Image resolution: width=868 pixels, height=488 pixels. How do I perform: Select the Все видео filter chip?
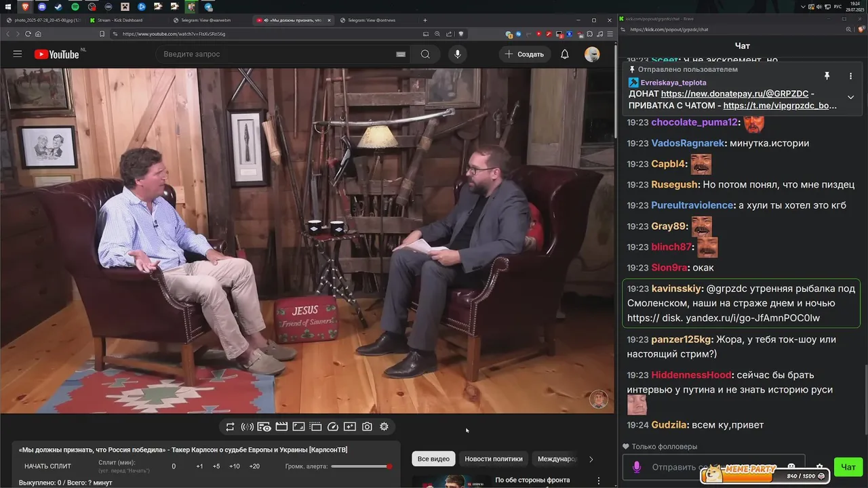tap(433, 459)
